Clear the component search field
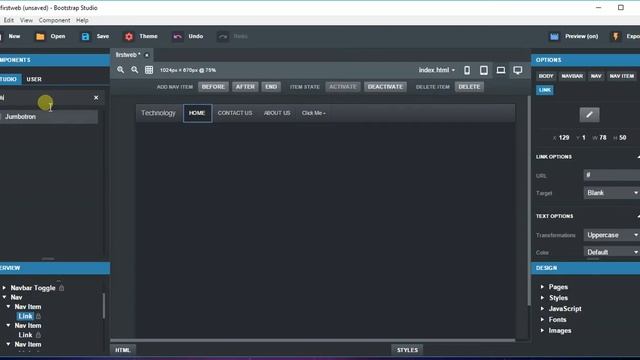The height and width of the screenshot is (360, 640). pyautogui.click(x=96, y=98)
